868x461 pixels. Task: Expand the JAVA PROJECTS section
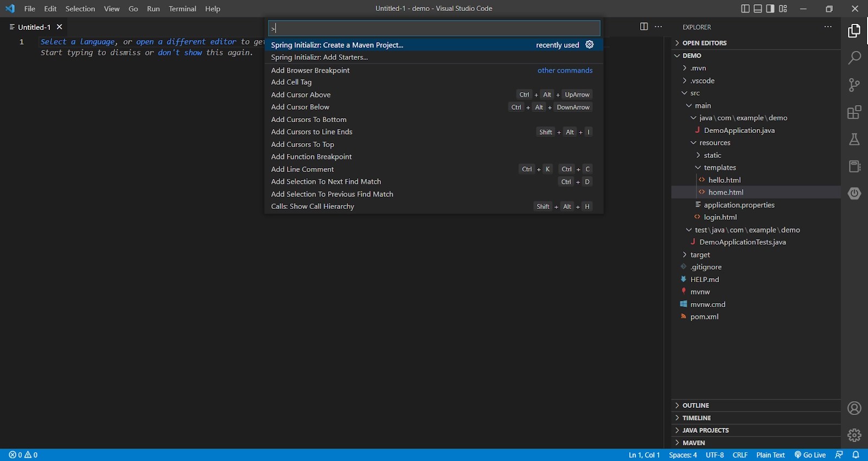[x=756, y=430]
